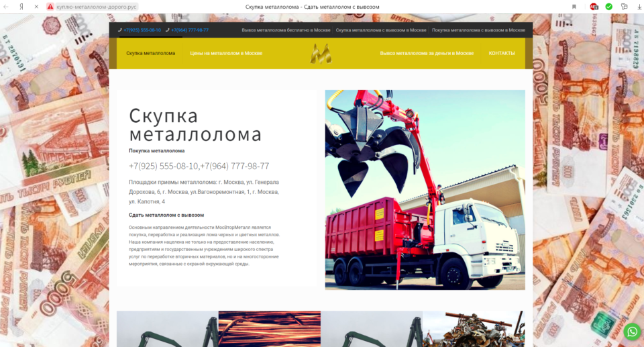This screenshot has height=347, width=644.
Task: Click the copper wire scrap thumbnail
Action: coord(270,328)
